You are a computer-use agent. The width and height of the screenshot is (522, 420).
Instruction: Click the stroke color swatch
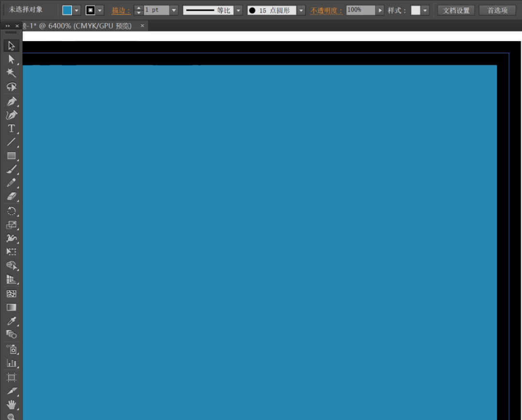coord(90,10)
